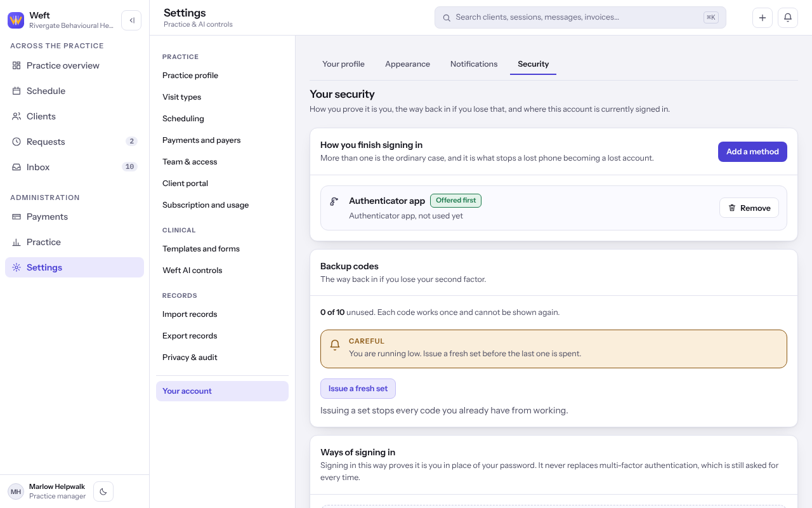Remove the Authenticator app method
Viewport: 812px width, 508px height.
coord(749,208)
